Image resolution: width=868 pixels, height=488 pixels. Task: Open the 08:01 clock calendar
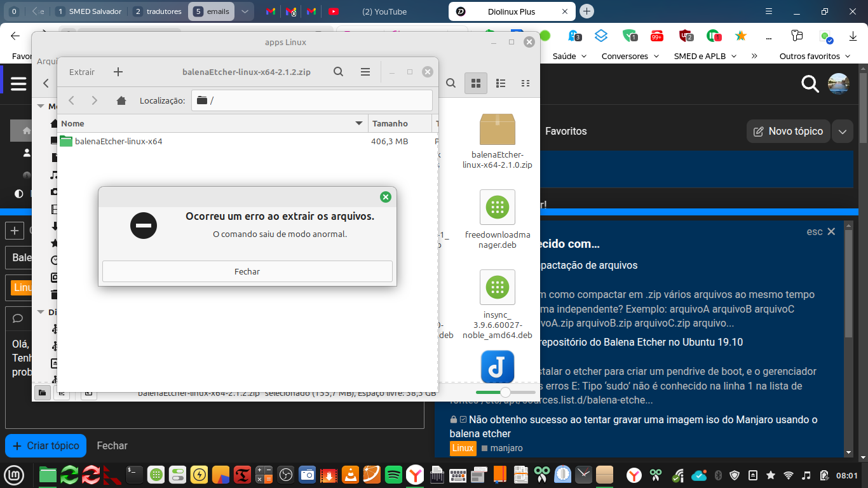click(847, 475)
